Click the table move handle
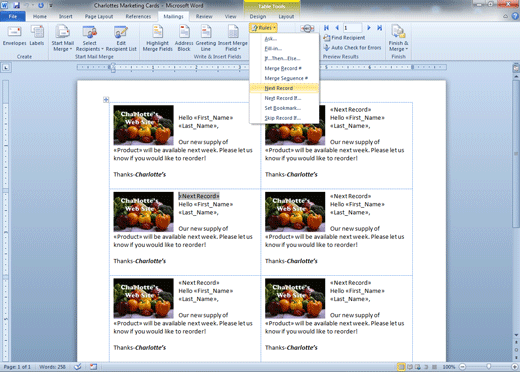Image resolution: width=520 pixels, height=372 pixels. 106,99
